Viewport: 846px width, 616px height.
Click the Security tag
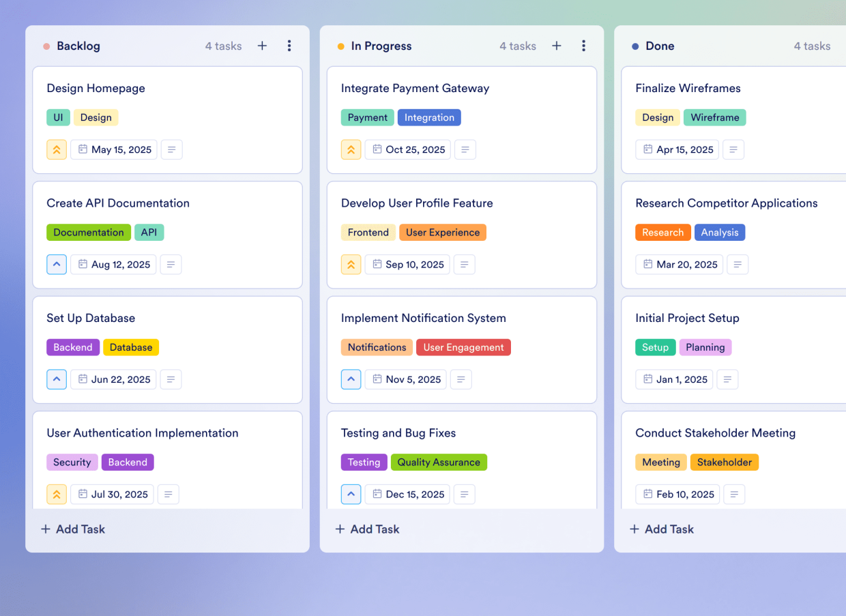72,462
